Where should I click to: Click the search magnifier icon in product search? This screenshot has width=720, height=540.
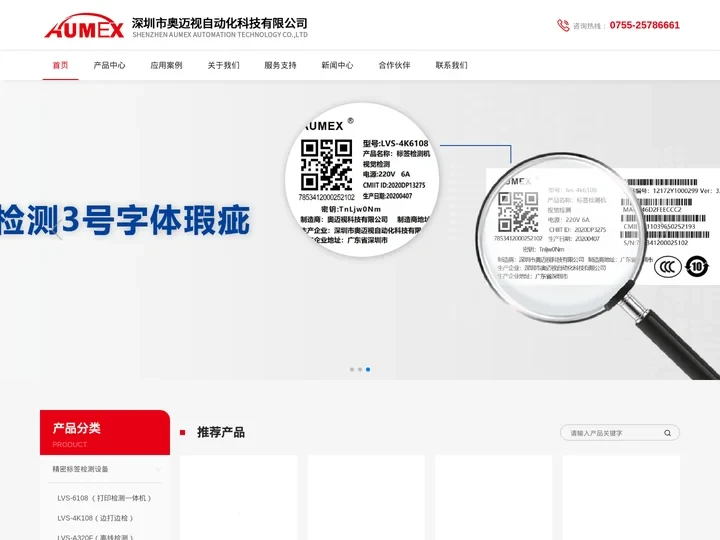point(667,433)
